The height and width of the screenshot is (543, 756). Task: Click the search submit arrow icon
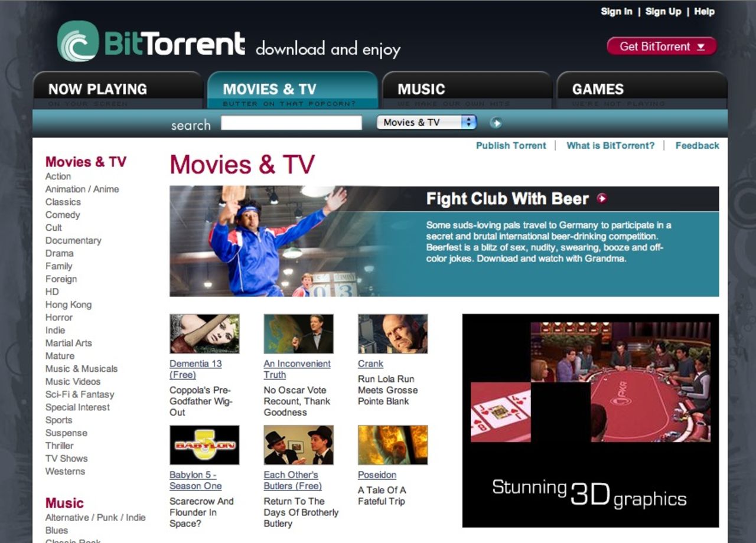click(x=496, y=123)
